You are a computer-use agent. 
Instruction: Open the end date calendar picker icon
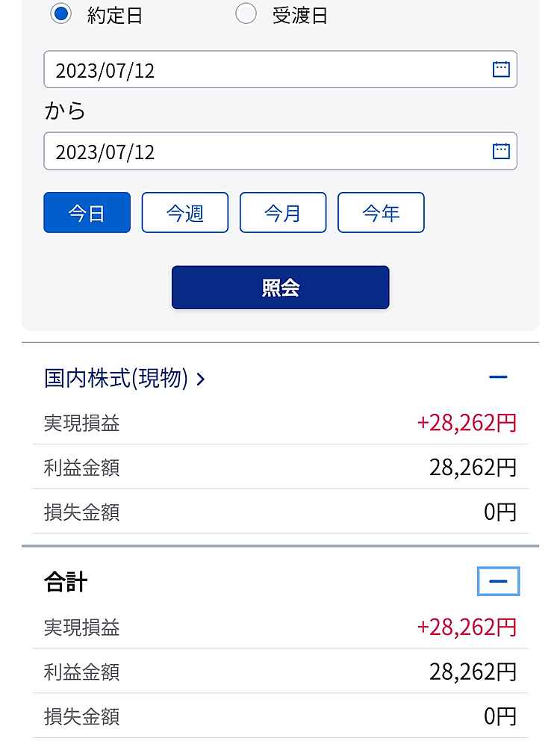[x=501, y=151]
